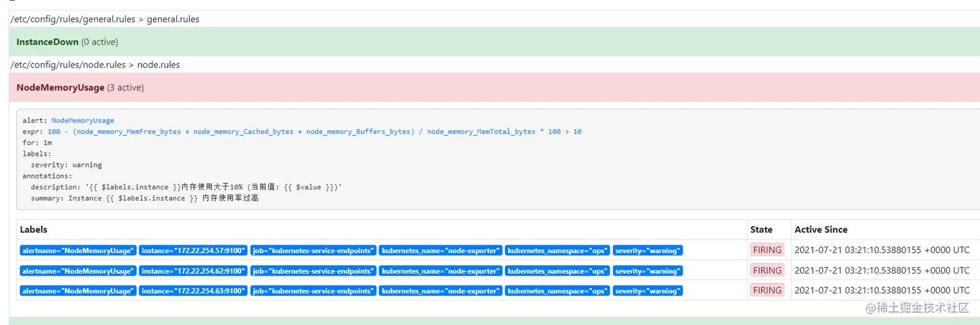The image size is (980, 325).
Task: Click severity label in 172.22.254.63 row
Action: coord(647,291)
